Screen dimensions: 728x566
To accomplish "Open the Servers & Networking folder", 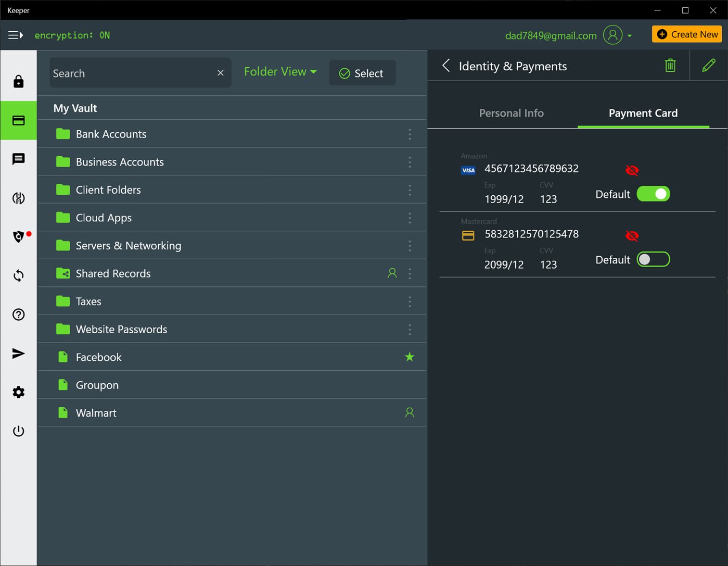I will (232, 246).
